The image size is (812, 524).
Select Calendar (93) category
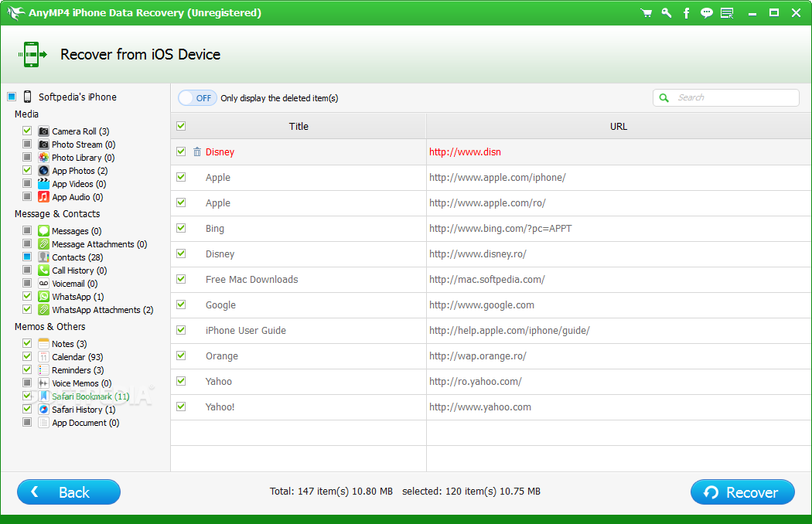[77, 357]
